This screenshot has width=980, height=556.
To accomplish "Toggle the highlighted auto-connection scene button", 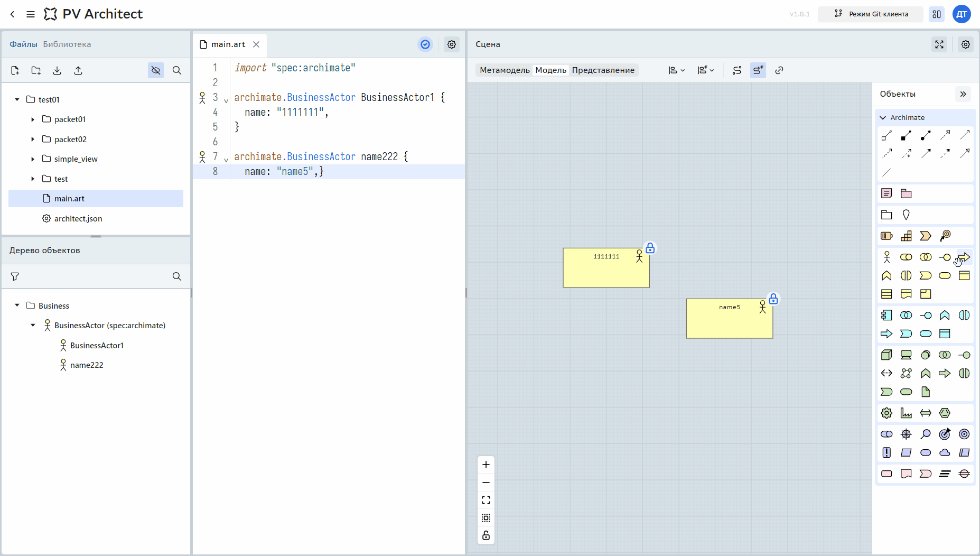I will pos(758,70).
